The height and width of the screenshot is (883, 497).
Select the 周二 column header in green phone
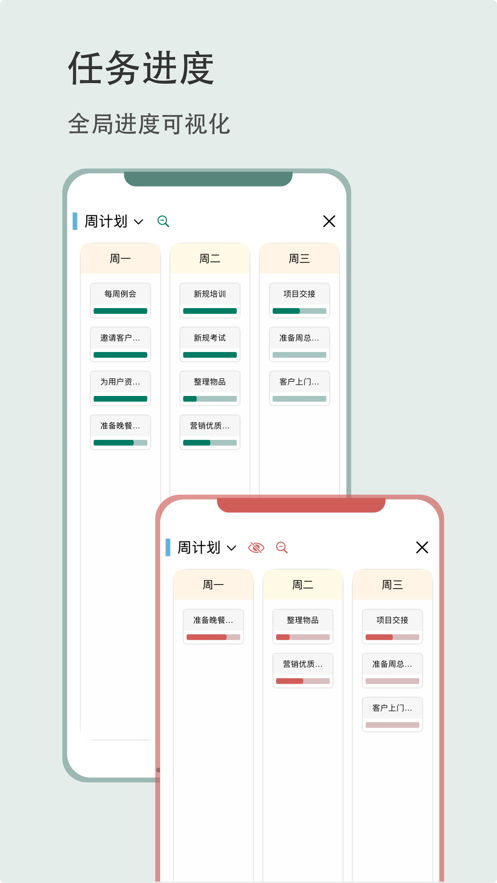click(210, 258)
